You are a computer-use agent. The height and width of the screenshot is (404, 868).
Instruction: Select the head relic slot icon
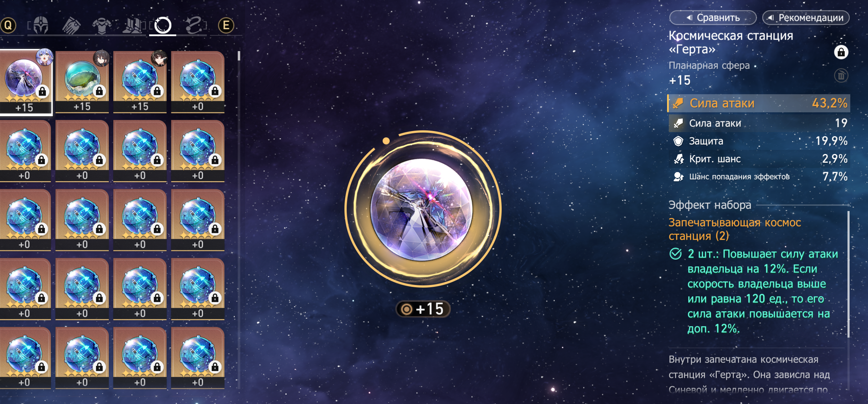point(41,25)
